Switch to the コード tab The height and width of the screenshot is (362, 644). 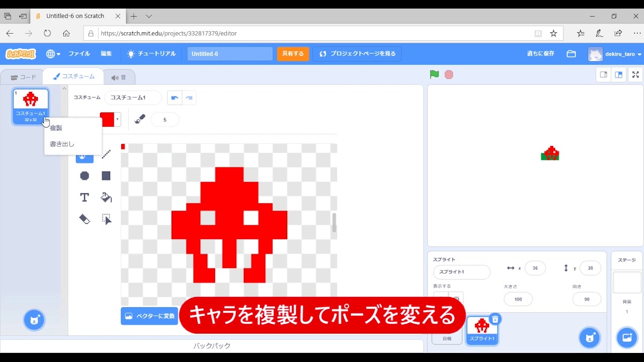click(x=23, y=77)
